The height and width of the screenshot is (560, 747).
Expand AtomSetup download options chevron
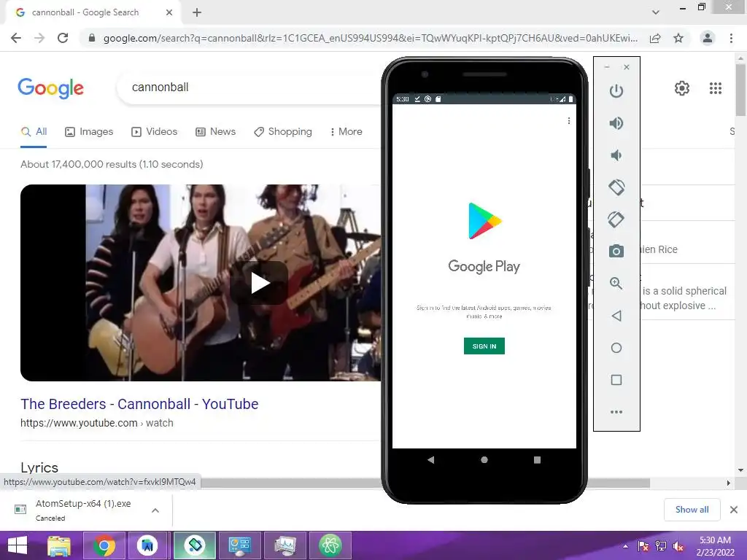pos(155,510)
